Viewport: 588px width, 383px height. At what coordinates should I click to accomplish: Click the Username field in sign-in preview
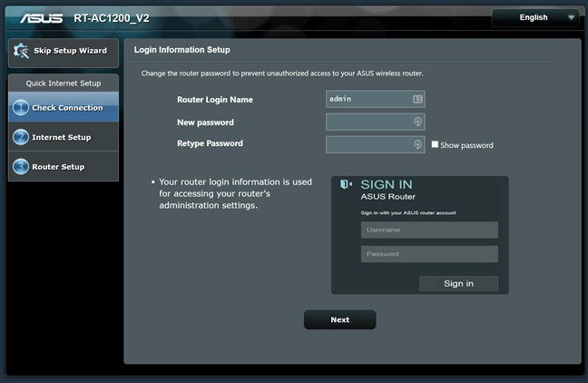click(x=429, y=230)
